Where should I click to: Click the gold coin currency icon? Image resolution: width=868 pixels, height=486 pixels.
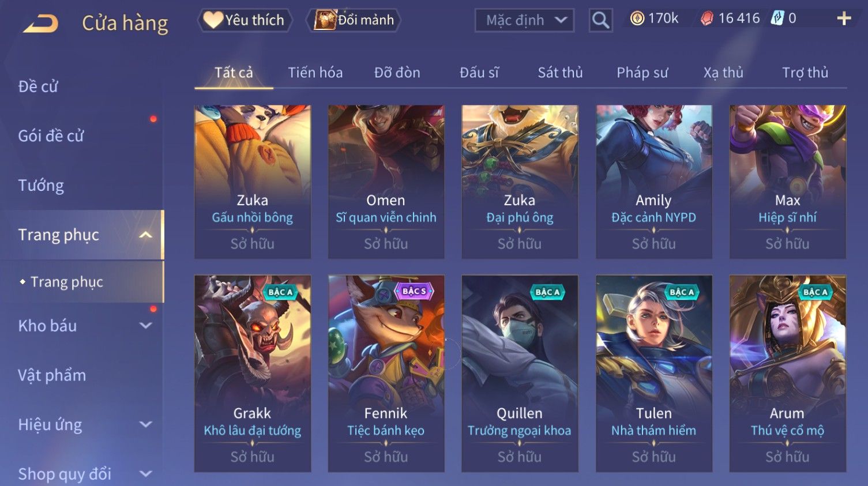pos(637,18)
